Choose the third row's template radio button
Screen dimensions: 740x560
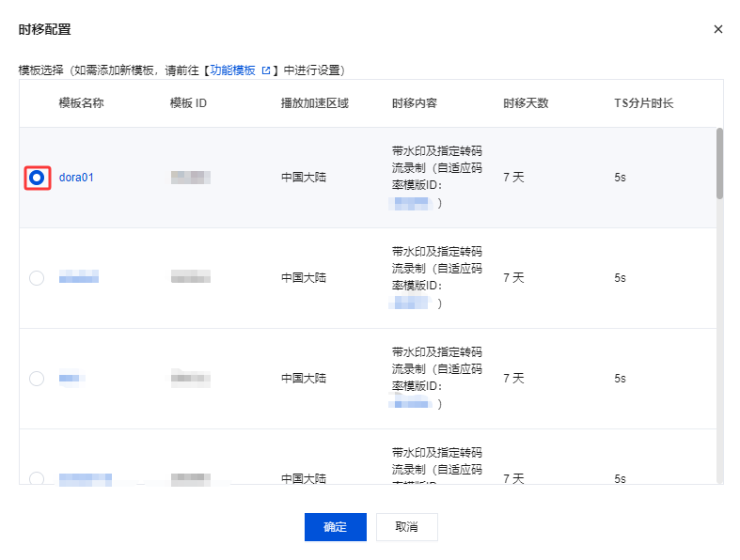[37, 378]
